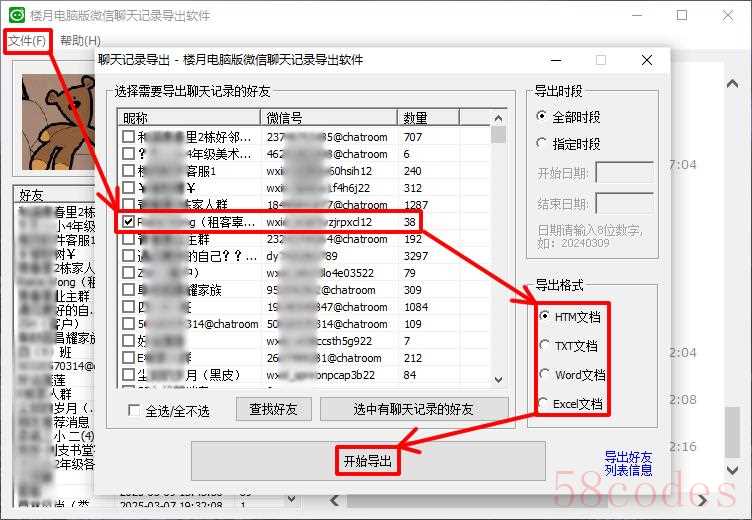Minimize the main 楼月 window
Image resolution: width=752 pixels, height=520 pixels.
637,15
